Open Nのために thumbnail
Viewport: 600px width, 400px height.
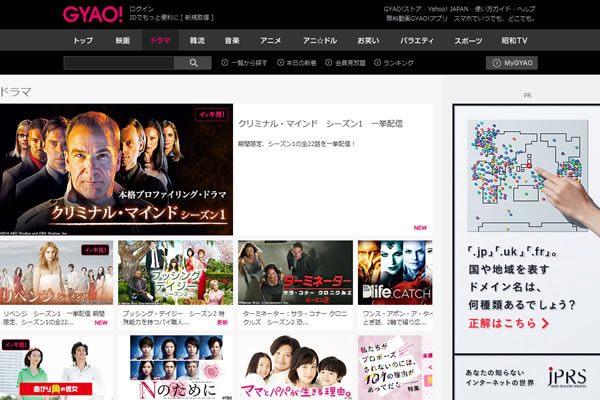click(175, 368)
